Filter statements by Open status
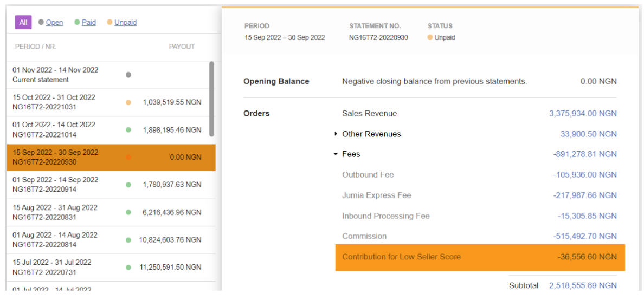644x300 pixels. point(54,22)
